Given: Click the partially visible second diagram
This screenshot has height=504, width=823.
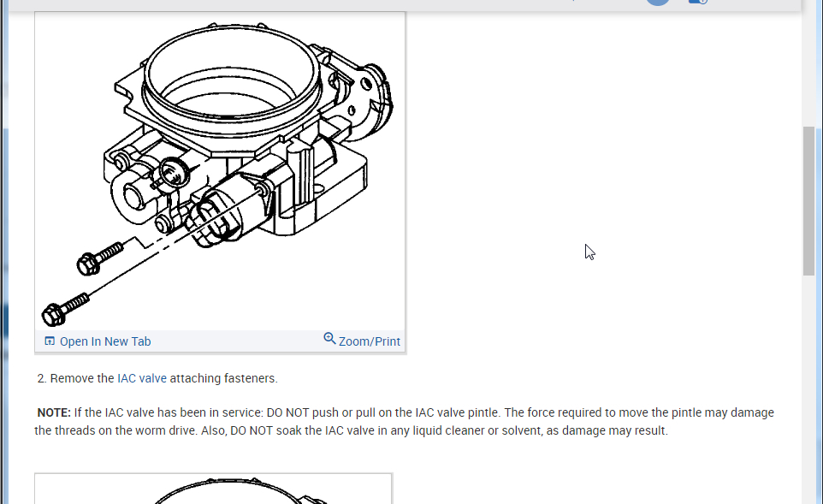Looking at the screenshot, I should 214,489.
